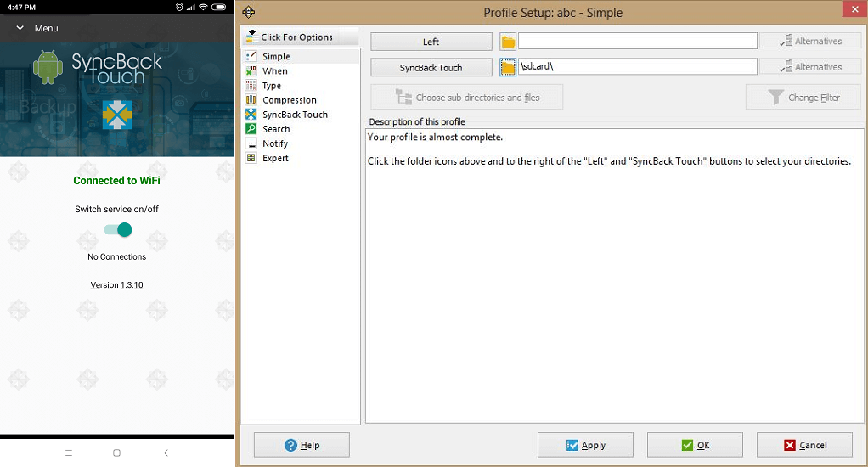The image size is (868, 467).
Task: Click the Profile Setup window title icon
Action: coord(249,12)
